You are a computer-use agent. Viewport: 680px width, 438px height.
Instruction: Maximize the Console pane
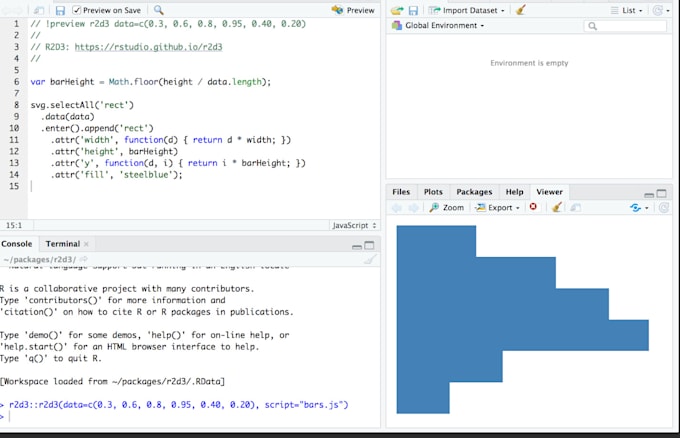369,245
